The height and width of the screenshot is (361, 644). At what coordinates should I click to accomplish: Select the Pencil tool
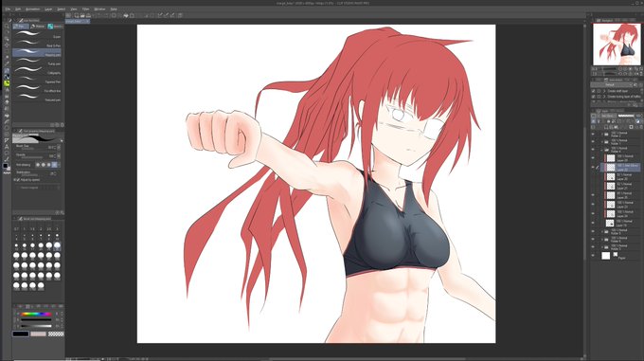coord(7,77)
